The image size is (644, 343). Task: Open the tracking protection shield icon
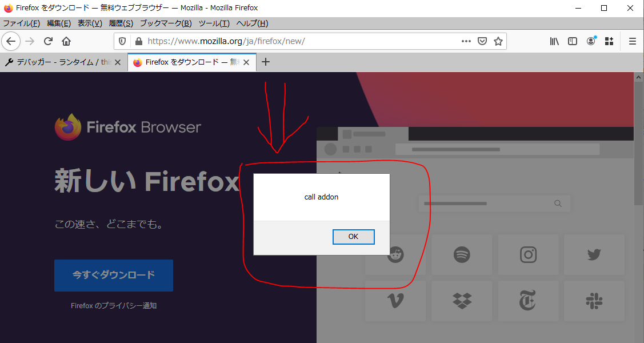click(122, 41)
